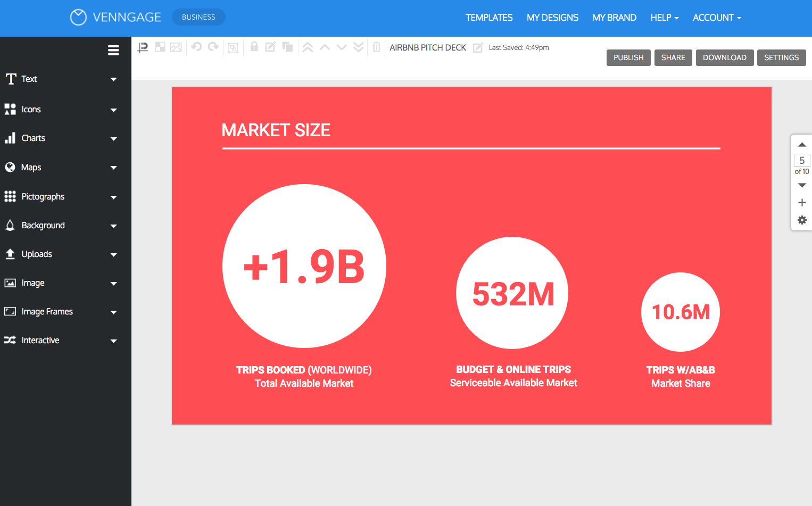
Task: Go to the next page arrow
Action: (802, 185)
